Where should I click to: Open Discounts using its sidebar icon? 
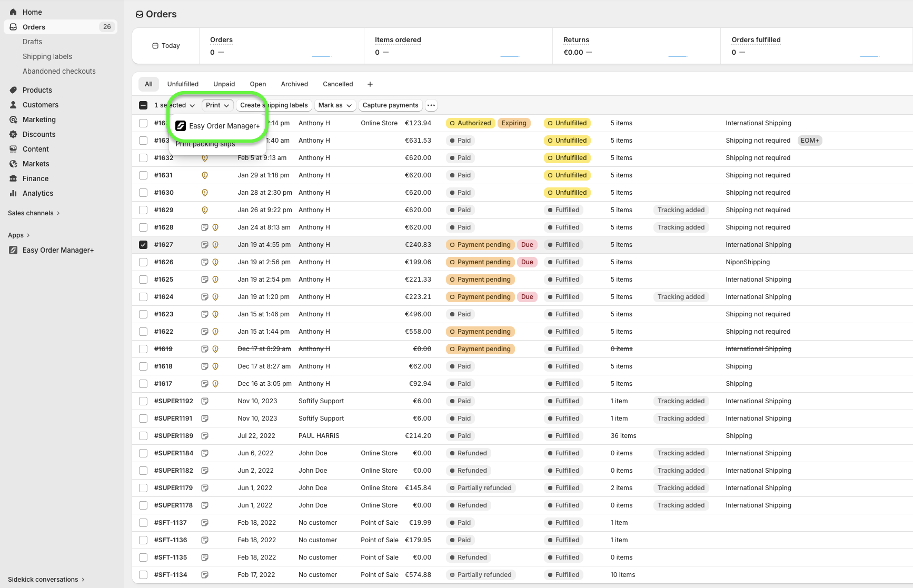tap(13, 134)
